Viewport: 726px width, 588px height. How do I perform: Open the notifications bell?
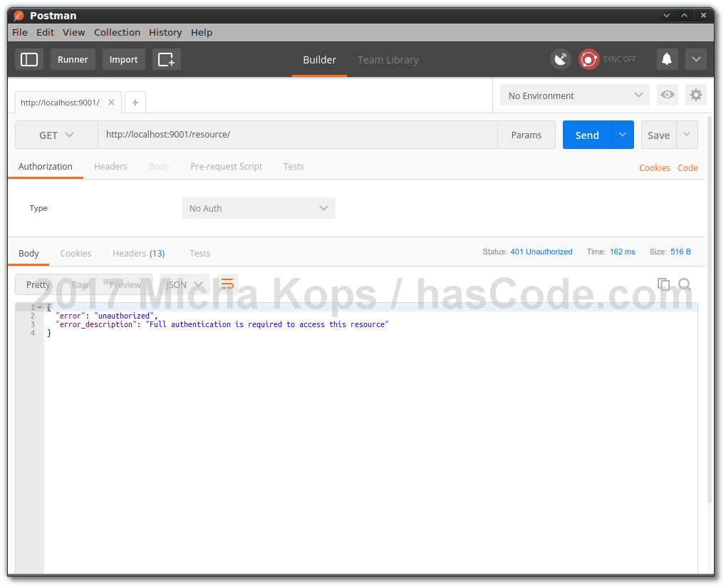point(667,59)
